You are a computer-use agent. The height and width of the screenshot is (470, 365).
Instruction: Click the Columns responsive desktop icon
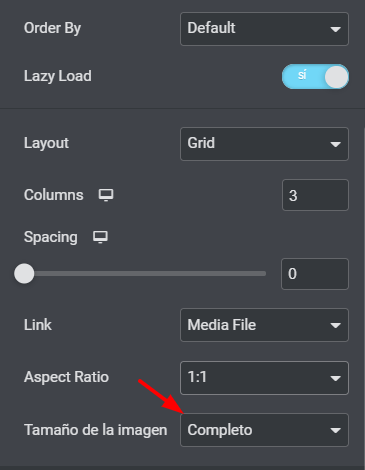click(x=106, y=195)
